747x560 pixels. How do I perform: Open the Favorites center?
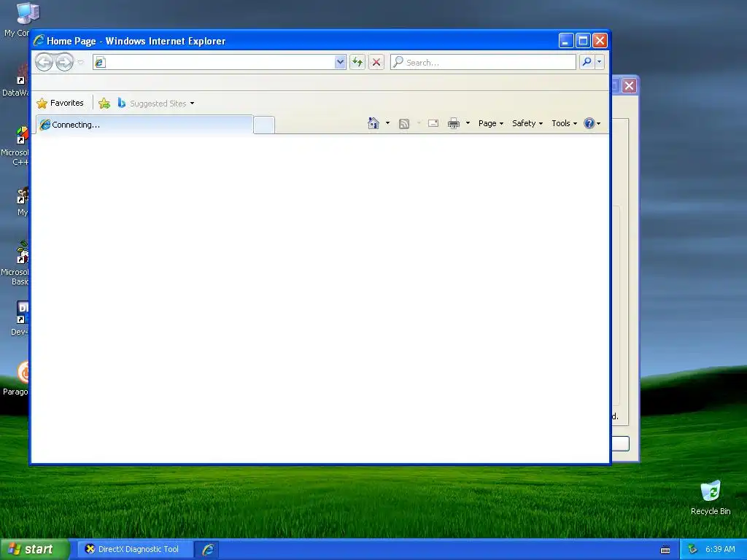(x=60, y=103)
